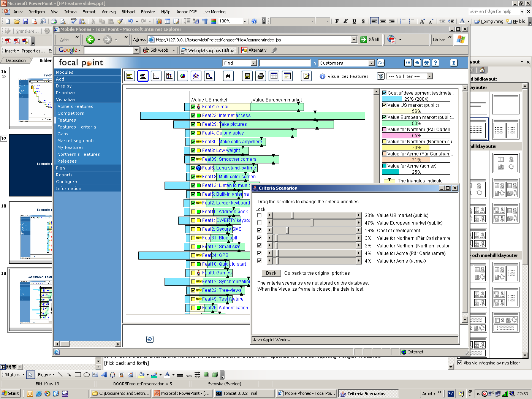Image resolution: width=532 pixels, height=399 pixels.
Task: Click the user profile icon in Focal Point header
Action: [454, 63]
